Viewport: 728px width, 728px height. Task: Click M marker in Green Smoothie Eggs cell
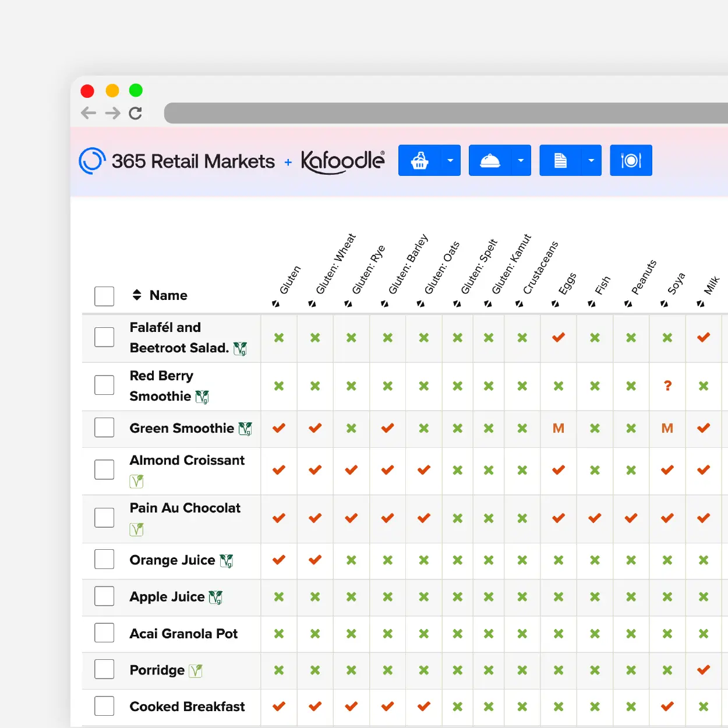coord(559,428)
